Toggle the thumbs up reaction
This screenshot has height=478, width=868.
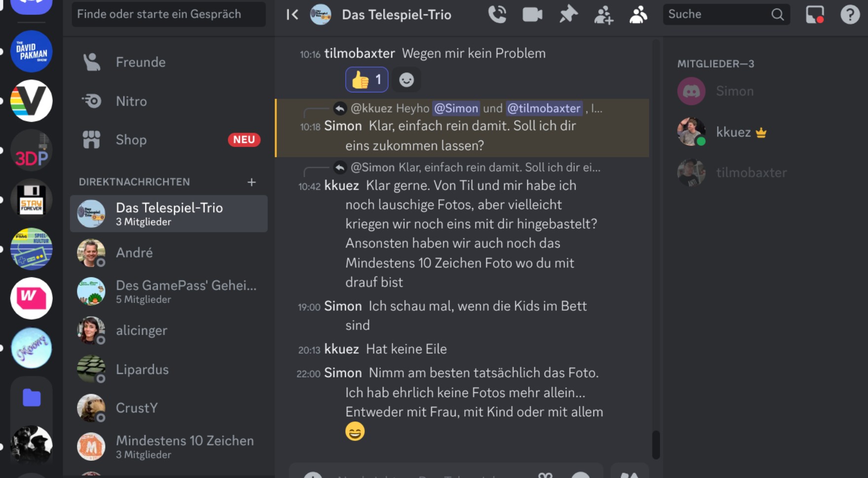coord(366,79)
